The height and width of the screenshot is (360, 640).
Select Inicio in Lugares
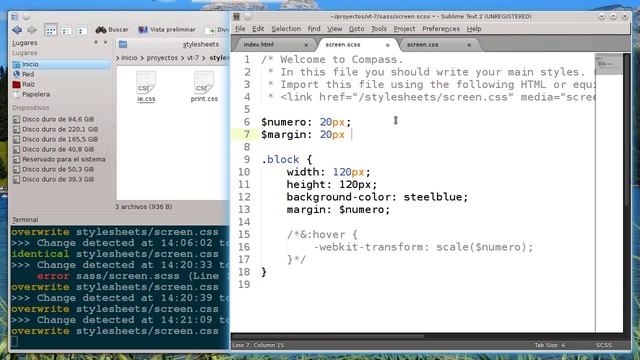click(61, 64)
